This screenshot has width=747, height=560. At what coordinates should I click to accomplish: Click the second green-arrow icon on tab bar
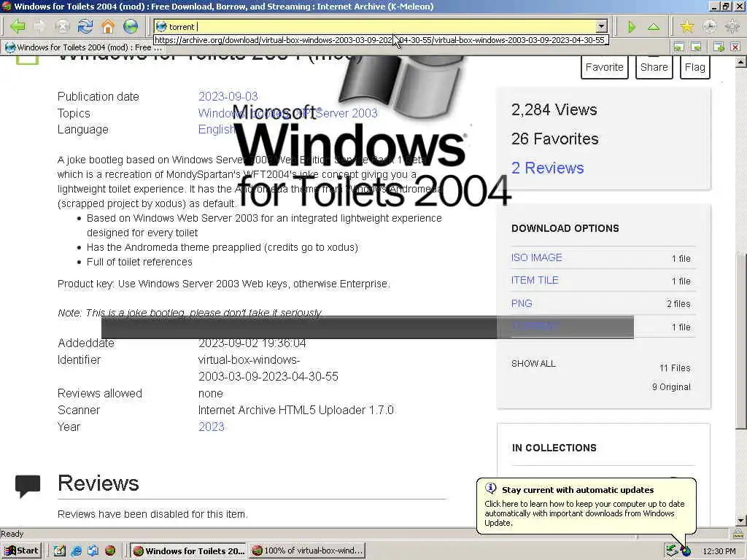coord(696,47)
